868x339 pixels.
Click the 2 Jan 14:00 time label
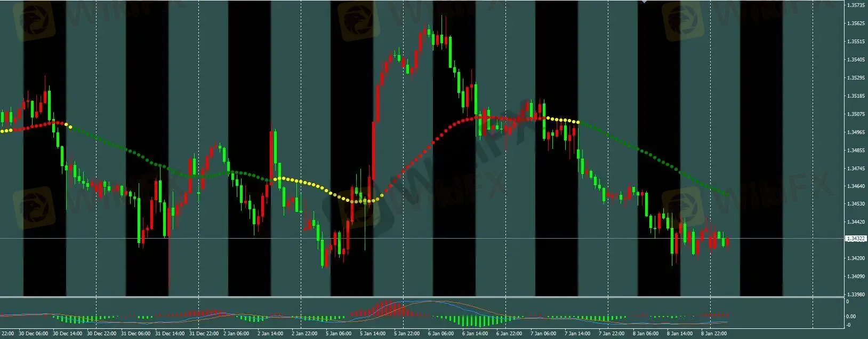[270, 334]
